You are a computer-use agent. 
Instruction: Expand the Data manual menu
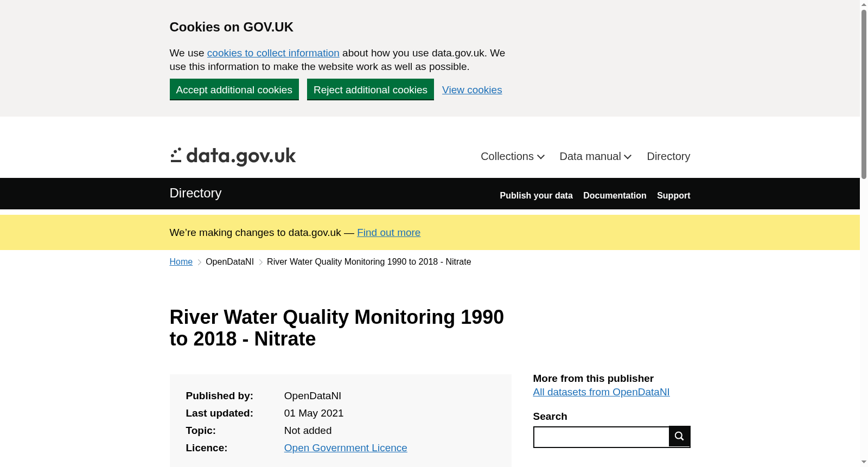click(596, 156)
